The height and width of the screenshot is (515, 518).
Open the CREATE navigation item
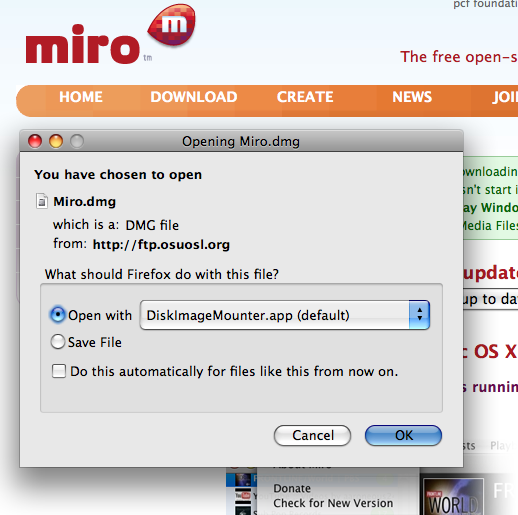coord(305,97)
